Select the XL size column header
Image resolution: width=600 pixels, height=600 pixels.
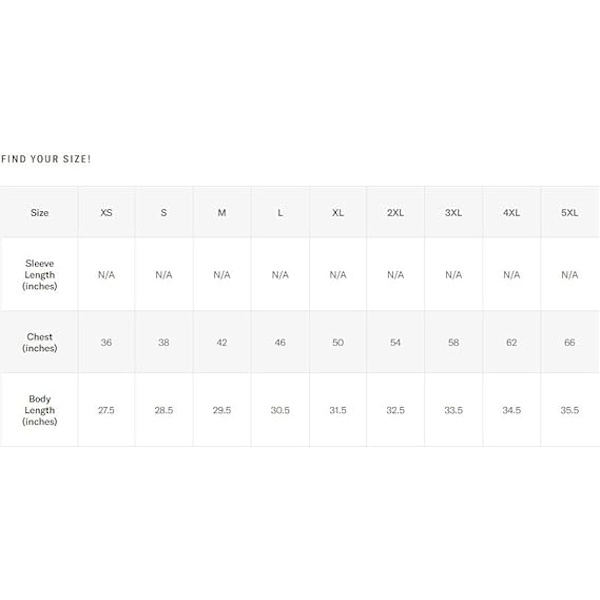(338, 213)
